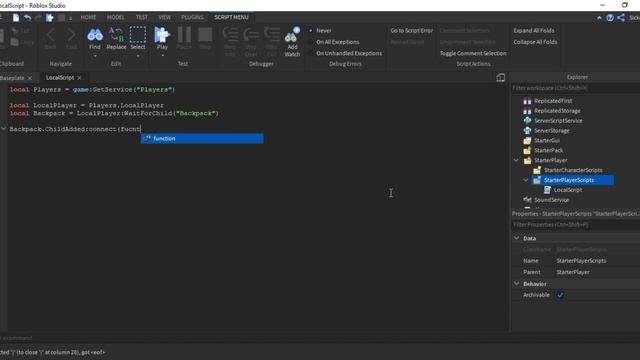Screen dimensions: 640x360
Task: Click the Name property value StarterPlayerScripts
Action: [581, 261]
